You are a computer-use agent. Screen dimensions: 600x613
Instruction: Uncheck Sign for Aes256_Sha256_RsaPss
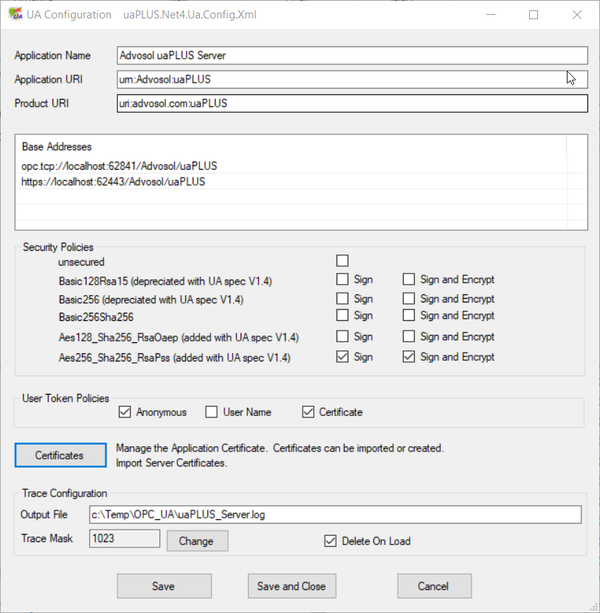[x=342, y=357]
